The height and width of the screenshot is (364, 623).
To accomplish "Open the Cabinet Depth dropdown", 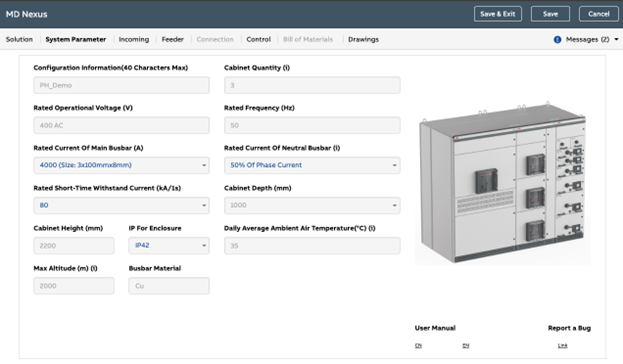I will click(312, 205).
